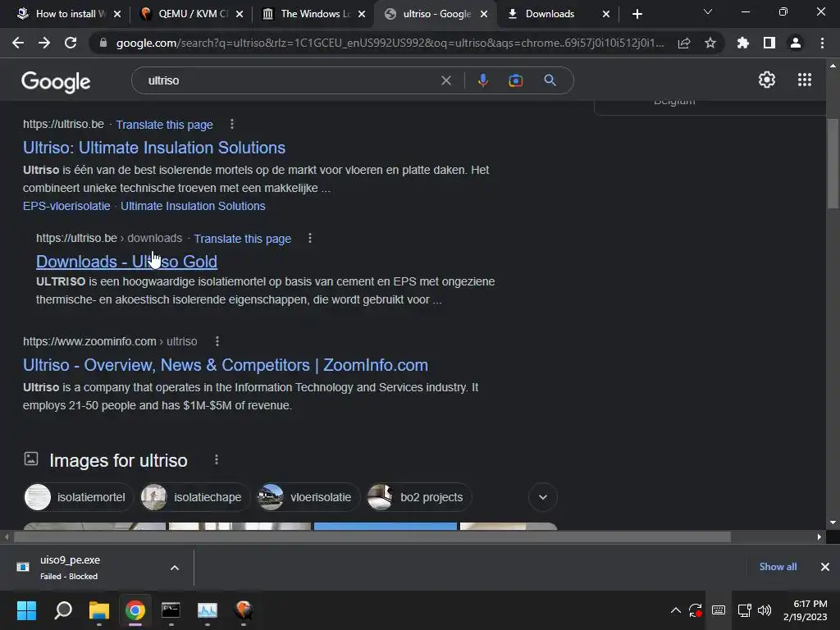This screenshot has height=630, width=840.
Task: Show hidden system tray icons
Action: click(676, 610)
